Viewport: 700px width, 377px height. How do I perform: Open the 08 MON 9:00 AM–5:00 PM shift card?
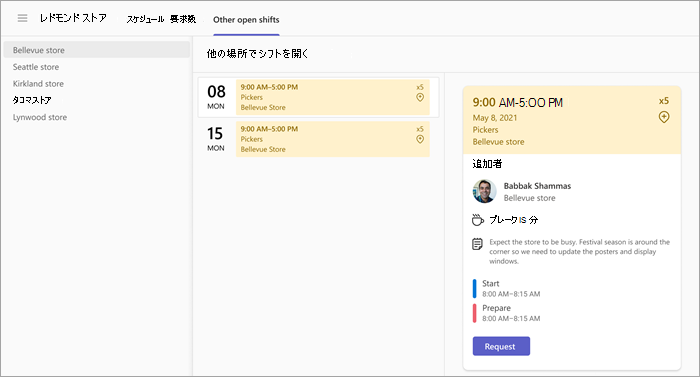click(x=333, y=97)
